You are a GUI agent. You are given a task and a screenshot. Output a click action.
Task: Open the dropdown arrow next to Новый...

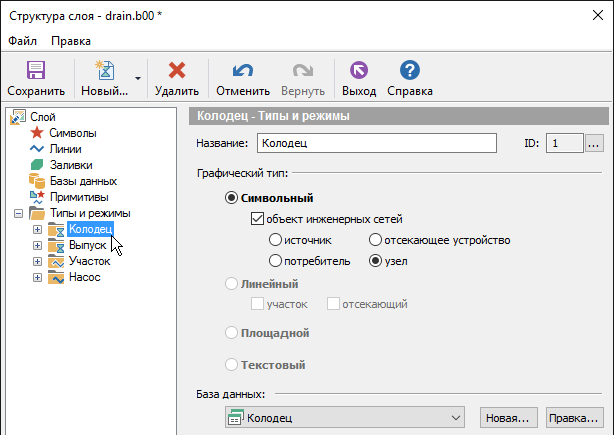click(138, 78)
